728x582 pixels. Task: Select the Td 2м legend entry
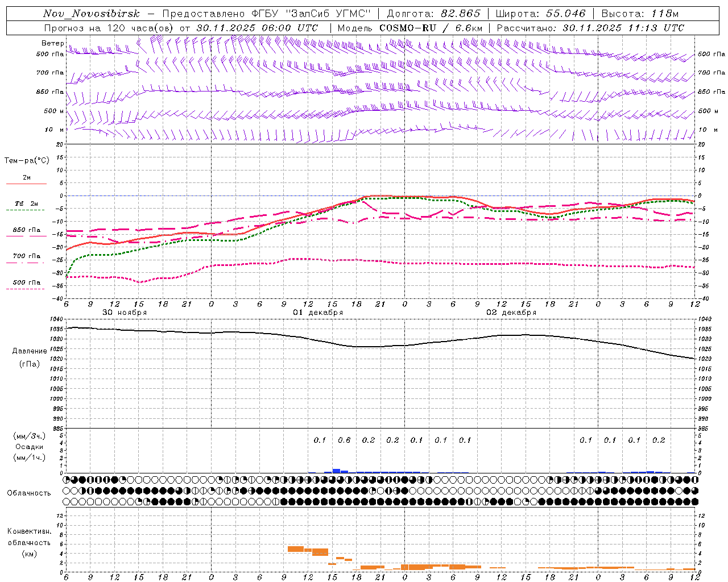click(x=26, y=203)
